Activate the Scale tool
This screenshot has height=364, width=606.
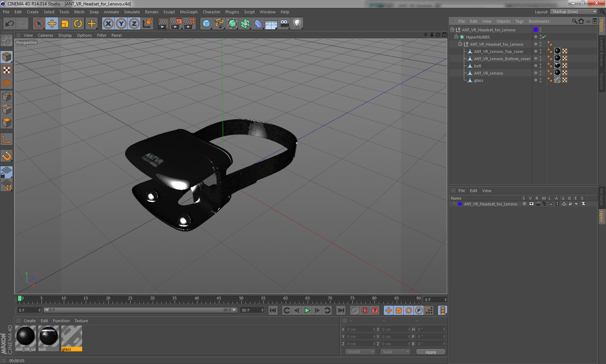[65, 24]
